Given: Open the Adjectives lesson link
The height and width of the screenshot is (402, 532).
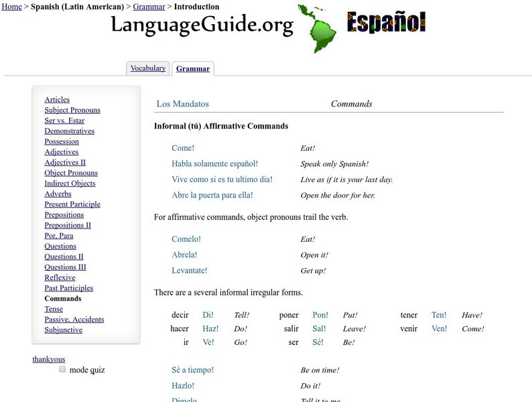Looking at the screenshot, I should tap(62, 152).
